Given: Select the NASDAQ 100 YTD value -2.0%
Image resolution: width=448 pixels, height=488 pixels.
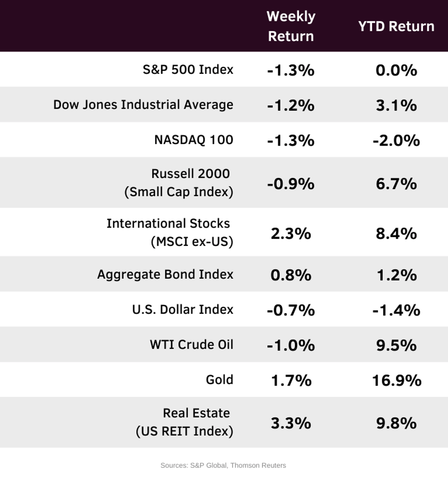Looking at the screenshot, I should [x=396, y=140].
